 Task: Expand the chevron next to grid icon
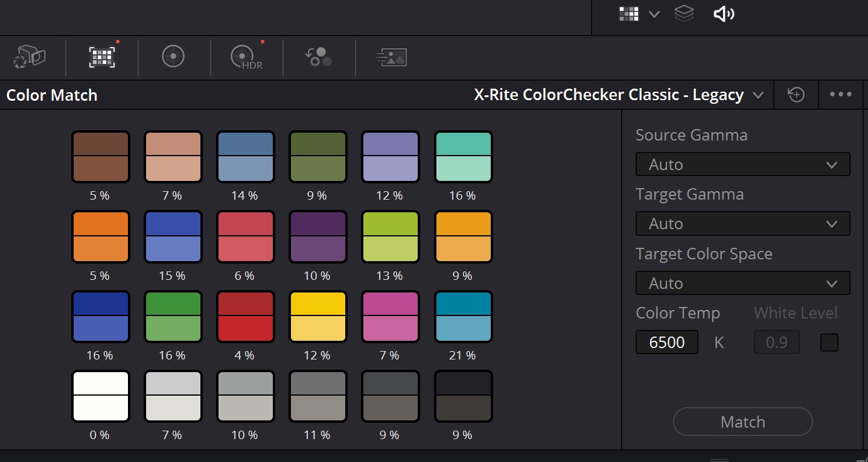[654, 14]
